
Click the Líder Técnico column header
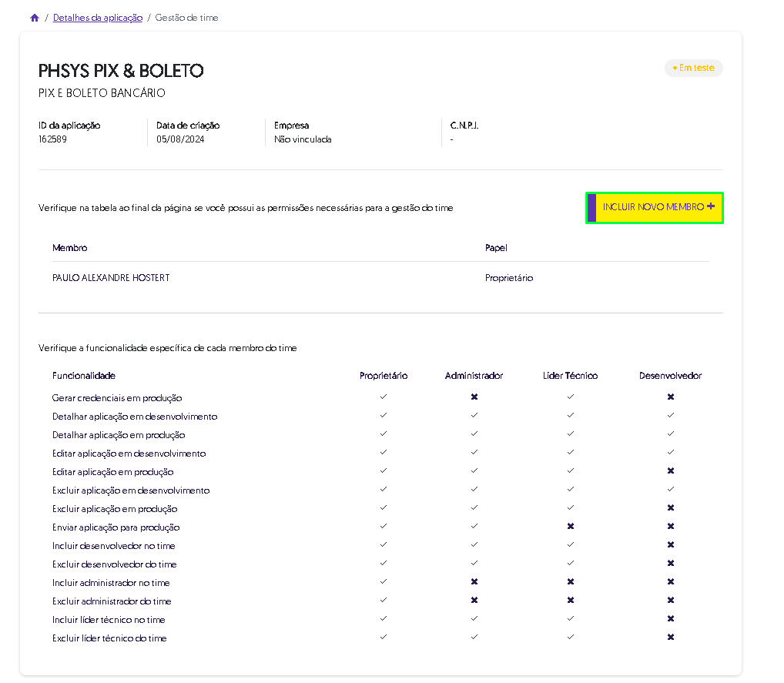click(x=570, y=376)
